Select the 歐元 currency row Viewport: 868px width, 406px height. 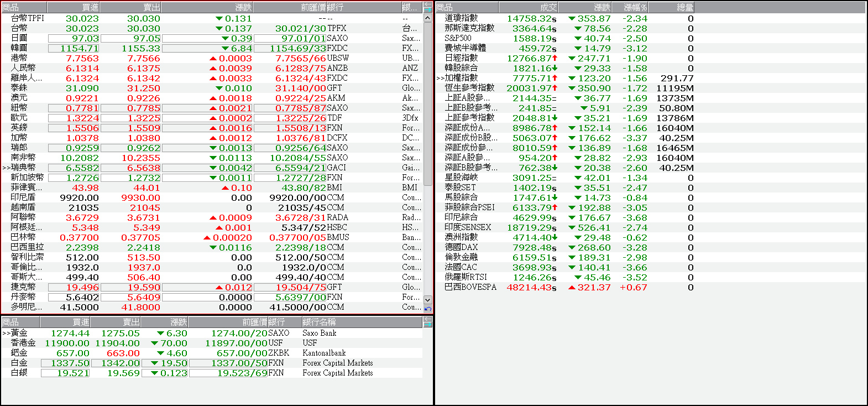212,118
